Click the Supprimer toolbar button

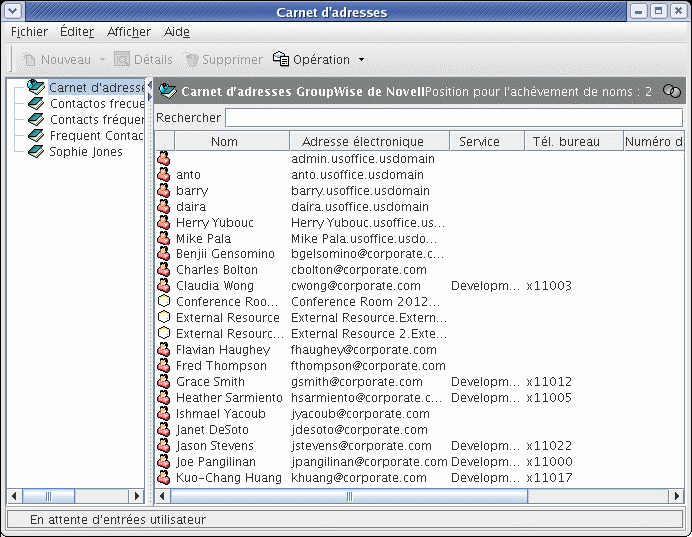(x=224, y=59)
